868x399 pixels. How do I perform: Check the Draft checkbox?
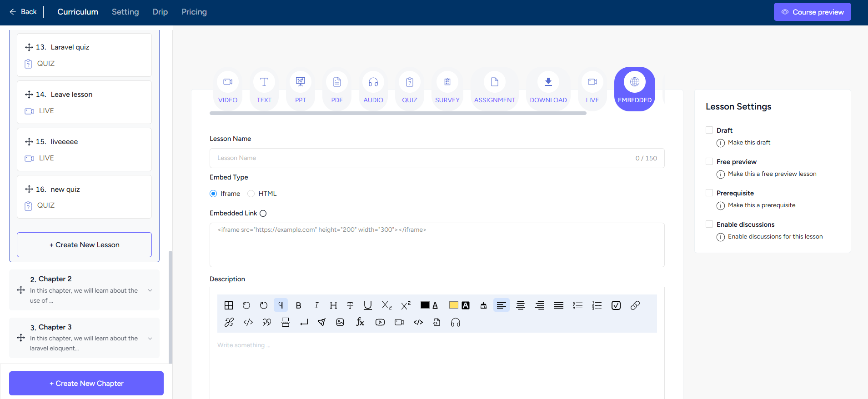coord(709,130)
